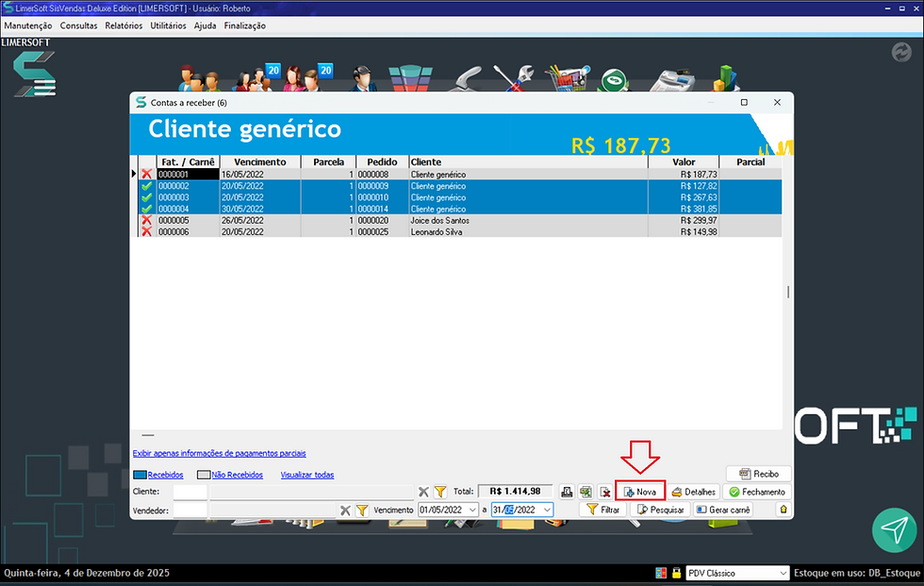The width and height of the screenshot is (924, 586).
Task: Click green check status of row 0000003
Action: [x=147, y=197]
